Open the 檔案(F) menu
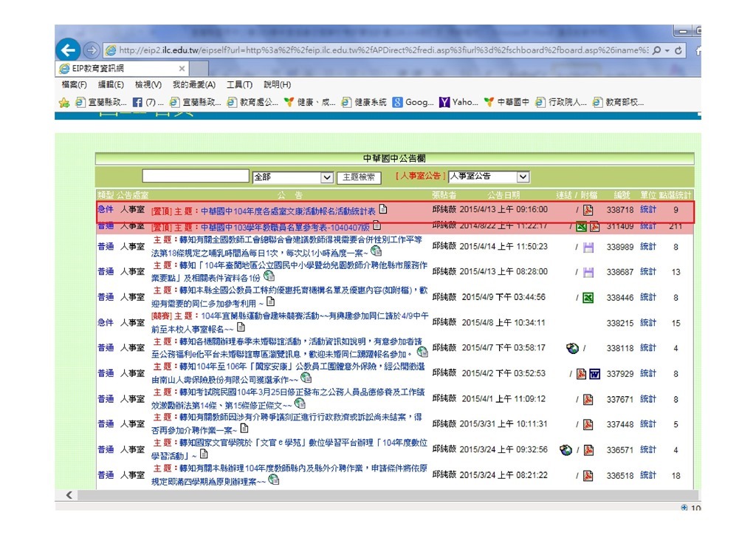 coord(74,85)
